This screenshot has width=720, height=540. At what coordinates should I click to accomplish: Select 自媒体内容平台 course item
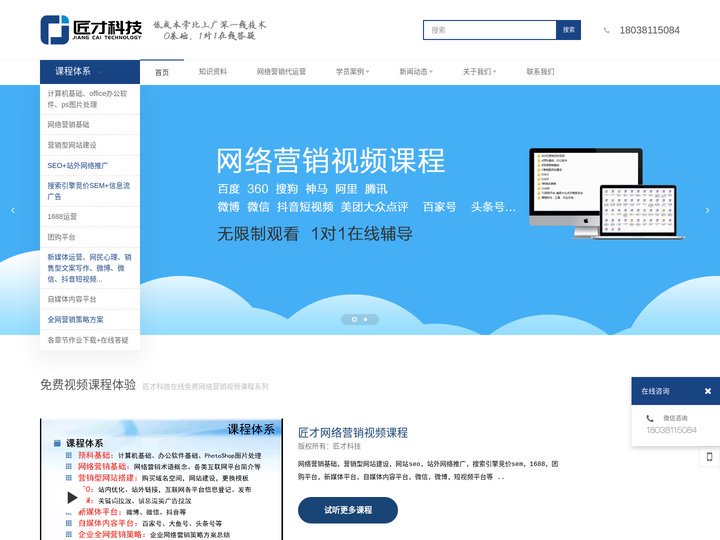pos(90,299)
